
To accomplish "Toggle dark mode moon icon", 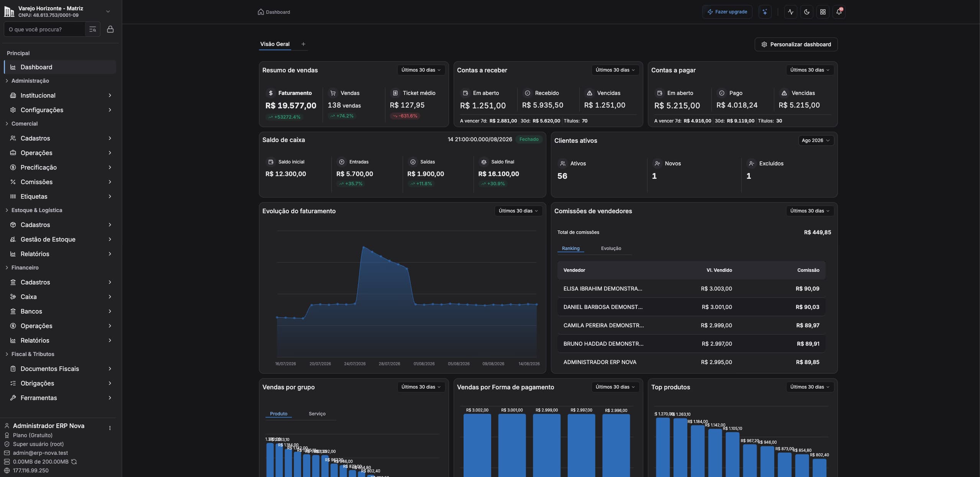I will point(807,12).
